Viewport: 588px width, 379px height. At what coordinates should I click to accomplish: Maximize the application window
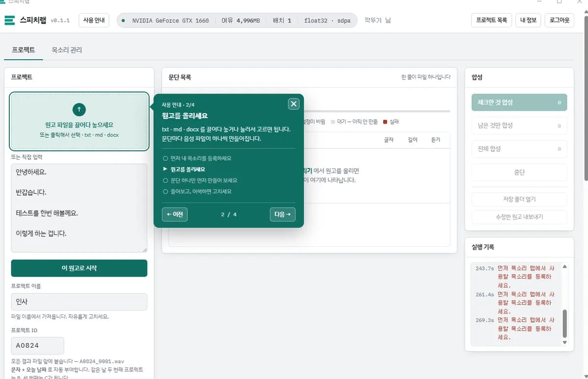click(x=559, y=1)
